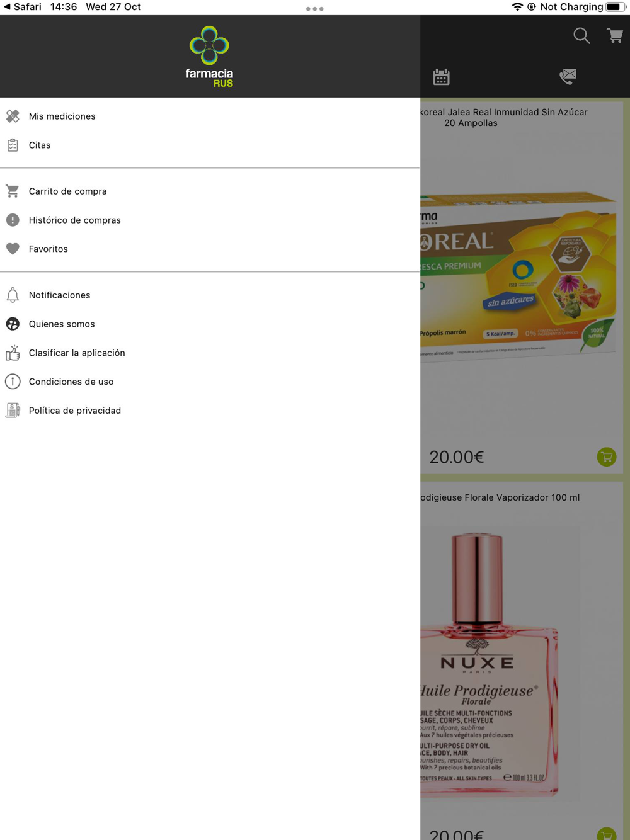Add Jalea Real product to cart button

click(x=607, y=457)
